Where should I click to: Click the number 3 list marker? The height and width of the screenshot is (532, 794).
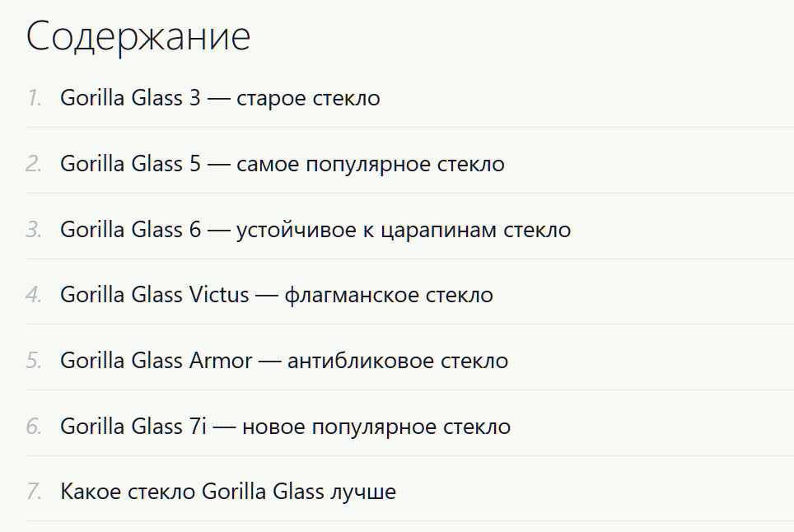34,230
